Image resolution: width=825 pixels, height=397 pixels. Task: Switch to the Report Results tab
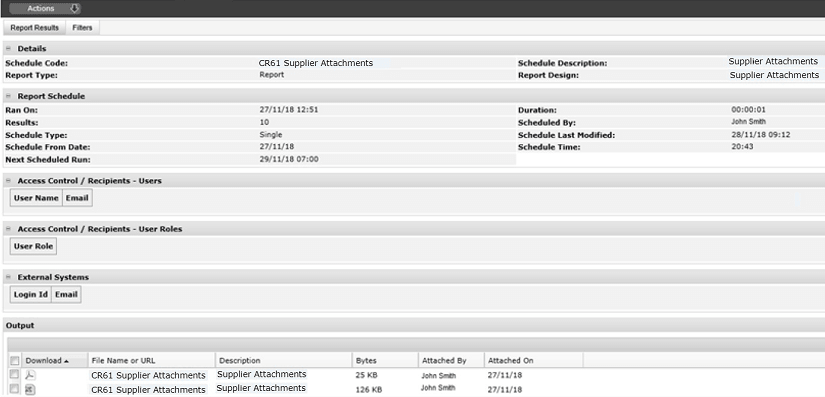point(35,28)
